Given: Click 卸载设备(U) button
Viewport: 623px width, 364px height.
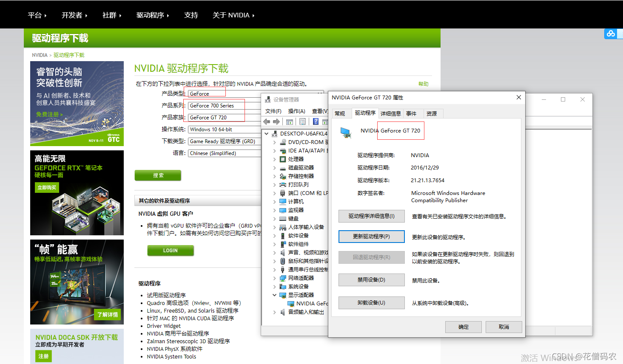Looking at the screenshot, I should (x=372, y=303).
